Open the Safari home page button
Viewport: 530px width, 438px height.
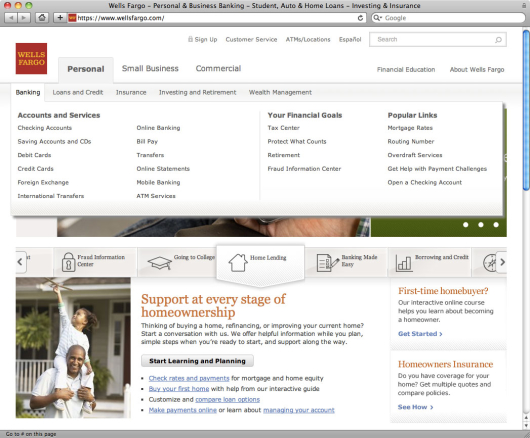(x=42, y=18)
